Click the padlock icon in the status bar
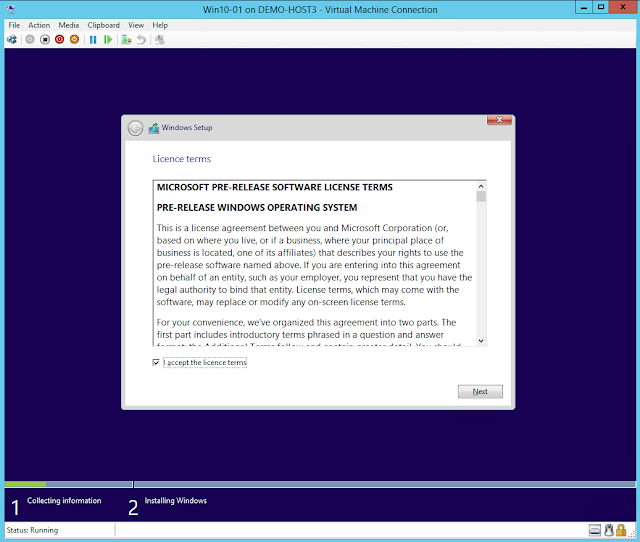The width and height of the screenshot is (640, 542). [x=621, y=530]
